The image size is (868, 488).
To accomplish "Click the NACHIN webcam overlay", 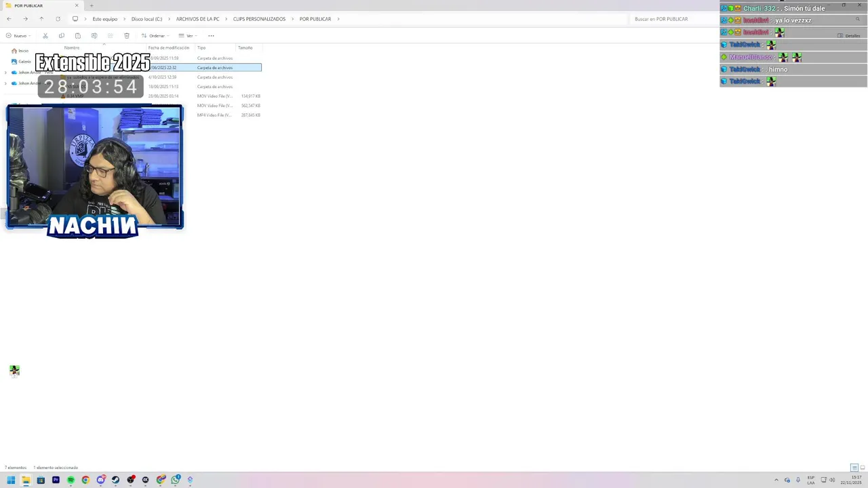I will (x=94, y=169).
